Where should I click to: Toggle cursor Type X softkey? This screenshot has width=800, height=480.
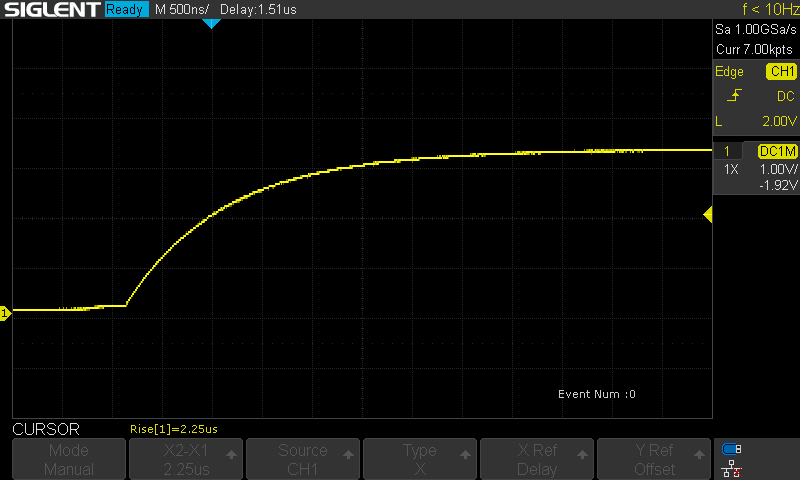420,460
